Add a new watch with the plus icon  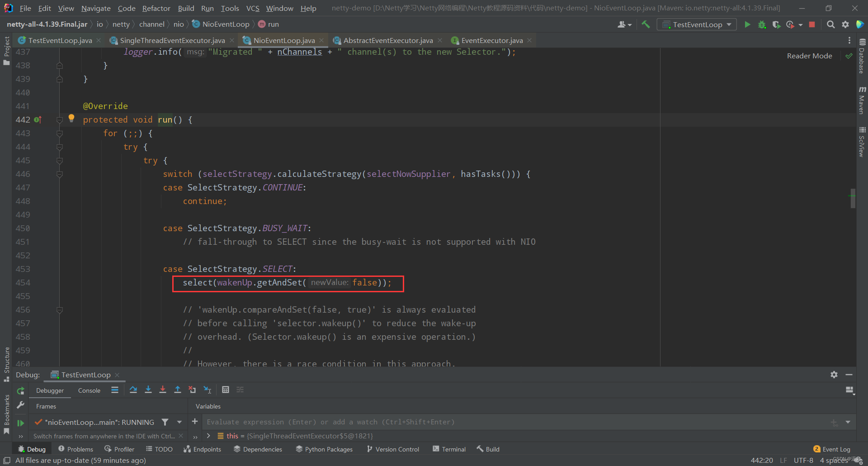point(195,422)
